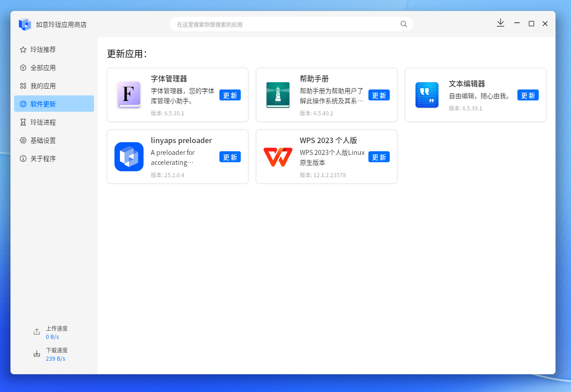This screenshot has height=392, width=571.
Task: Click the search magnifier icon
Action: click(x=404, y=24)
